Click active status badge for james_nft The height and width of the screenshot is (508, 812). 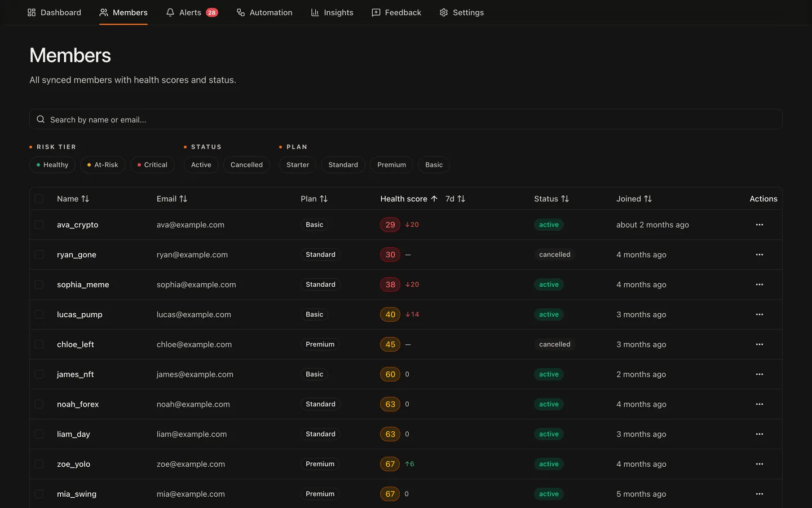coord(549,374)
